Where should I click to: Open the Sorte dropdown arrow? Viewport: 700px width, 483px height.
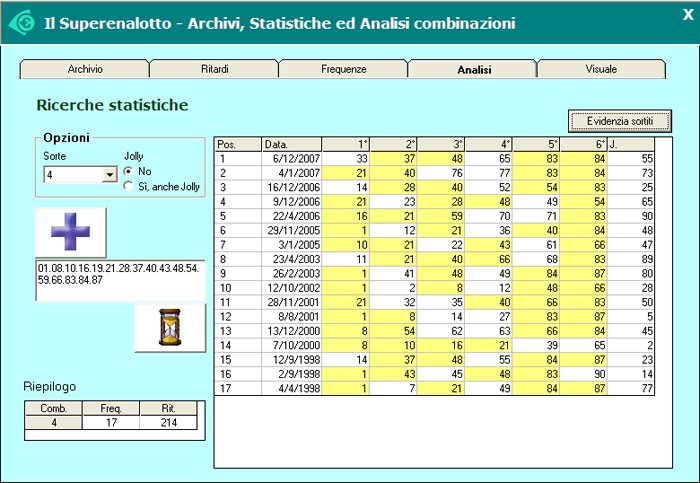pyautogui.click(x=109, y=175)
